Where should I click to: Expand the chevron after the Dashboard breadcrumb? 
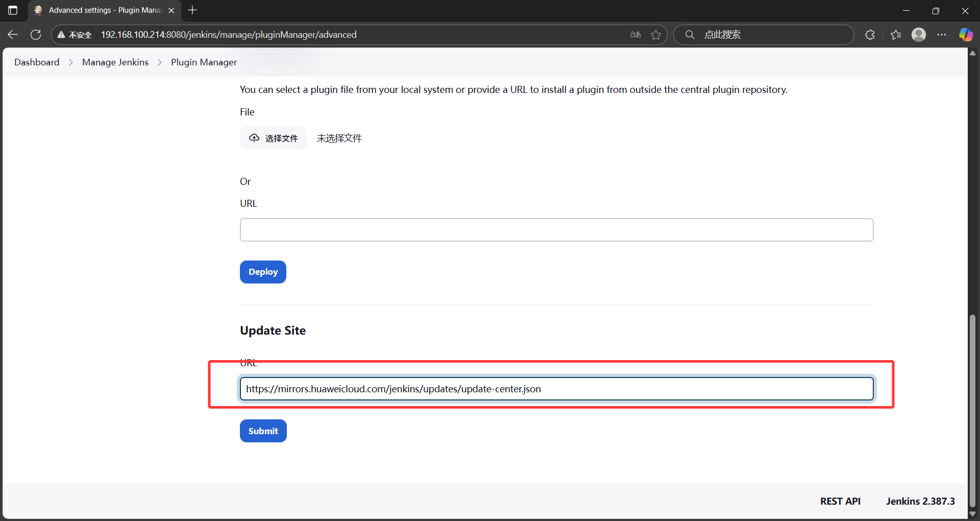[71, 62]
